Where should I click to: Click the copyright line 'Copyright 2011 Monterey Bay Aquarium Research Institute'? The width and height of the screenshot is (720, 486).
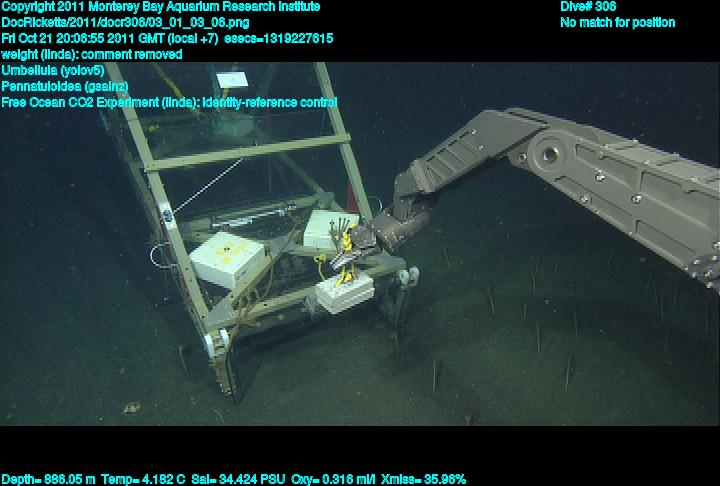(161, 7)
